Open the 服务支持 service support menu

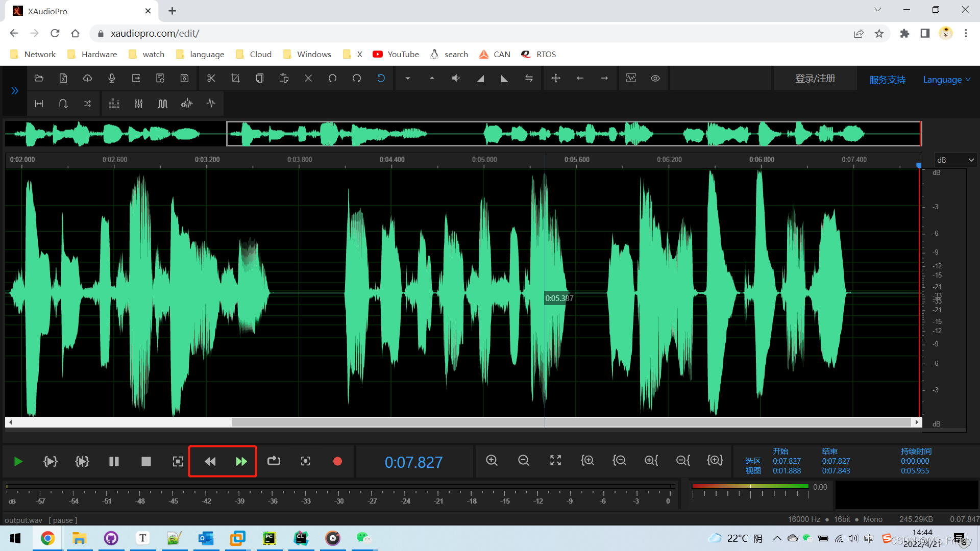click(887, 79)
